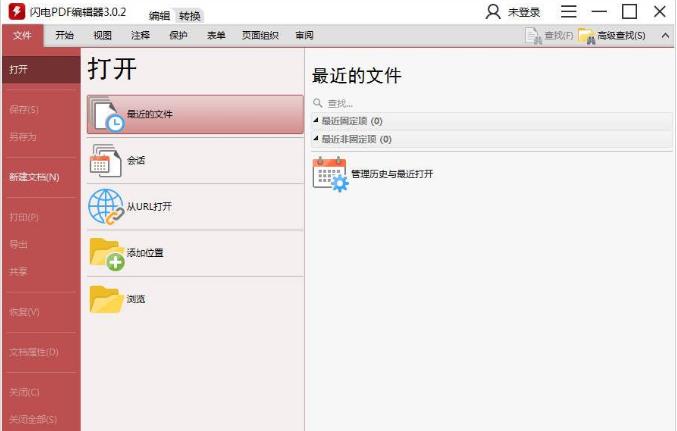
Task: Select the 最近的文件 recent files icon
Action: pyautogui.click(x=107, y=114)
